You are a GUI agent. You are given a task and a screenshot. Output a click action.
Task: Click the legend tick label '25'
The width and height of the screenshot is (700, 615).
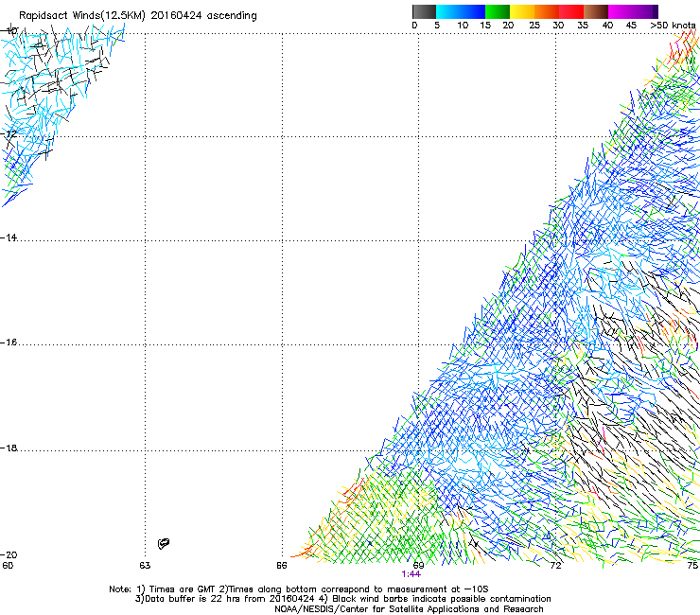(534, 26)
